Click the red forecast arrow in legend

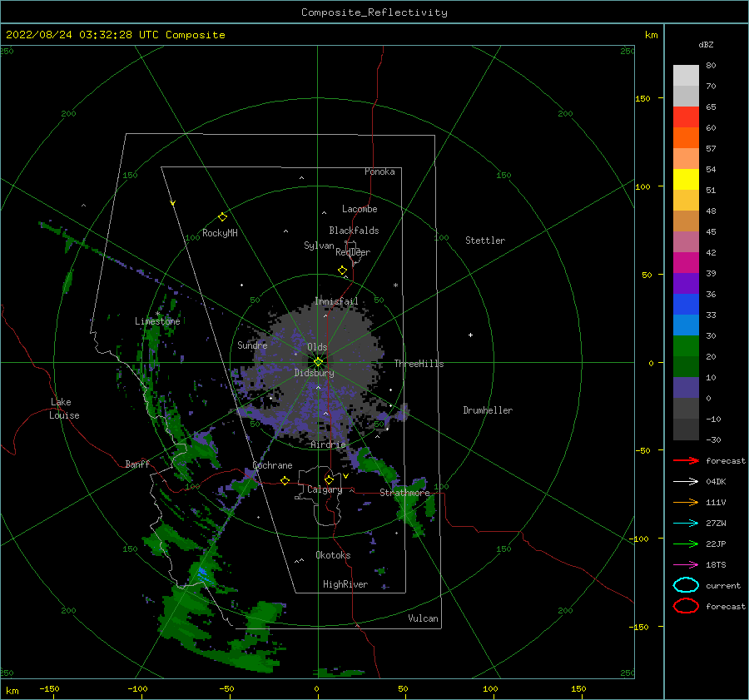(686, 460)
